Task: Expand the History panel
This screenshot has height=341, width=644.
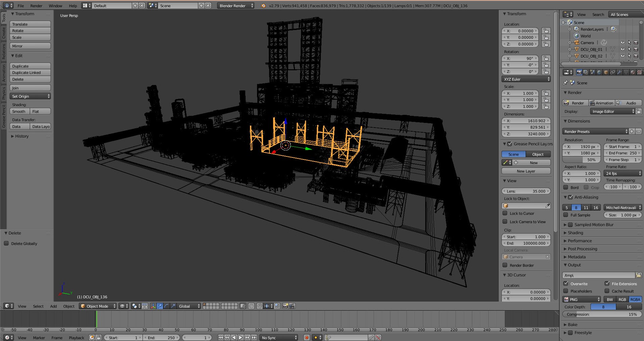Action: 20,136
